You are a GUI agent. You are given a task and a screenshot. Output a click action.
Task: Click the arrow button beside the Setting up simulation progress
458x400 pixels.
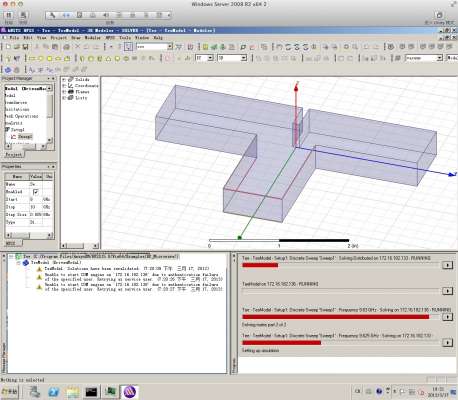coord(447,343)
